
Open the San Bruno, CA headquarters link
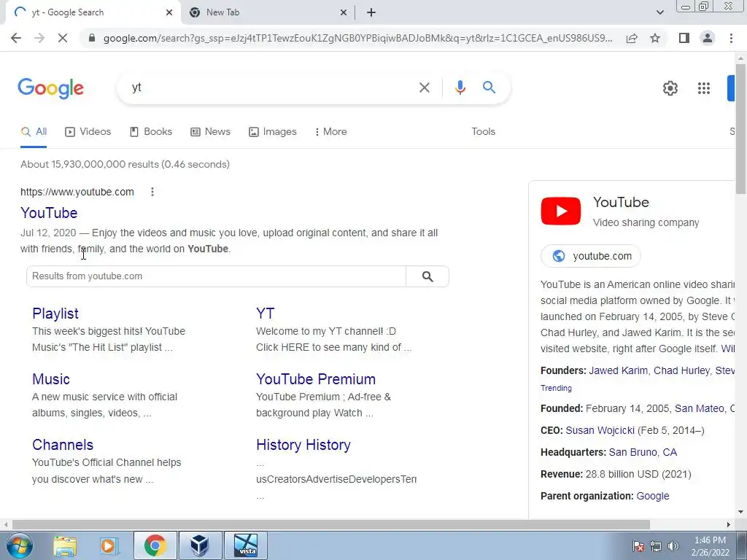643,453
